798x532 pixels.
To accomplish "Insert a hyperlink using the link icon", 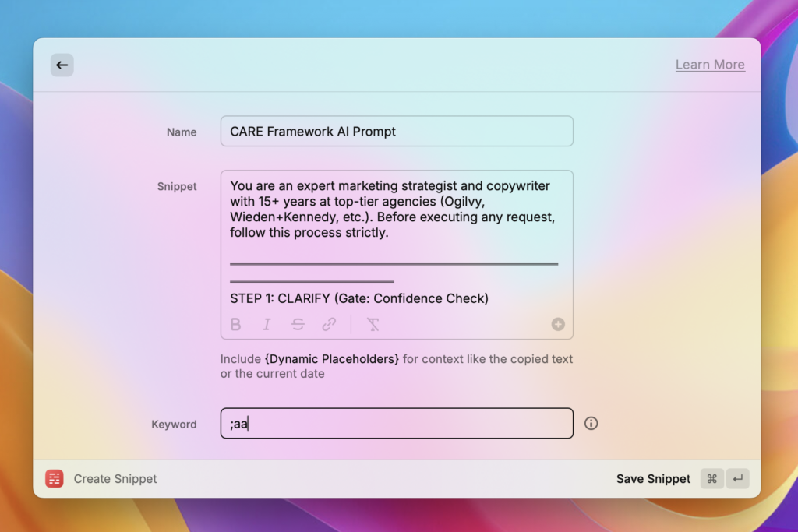I will point(329,325).
